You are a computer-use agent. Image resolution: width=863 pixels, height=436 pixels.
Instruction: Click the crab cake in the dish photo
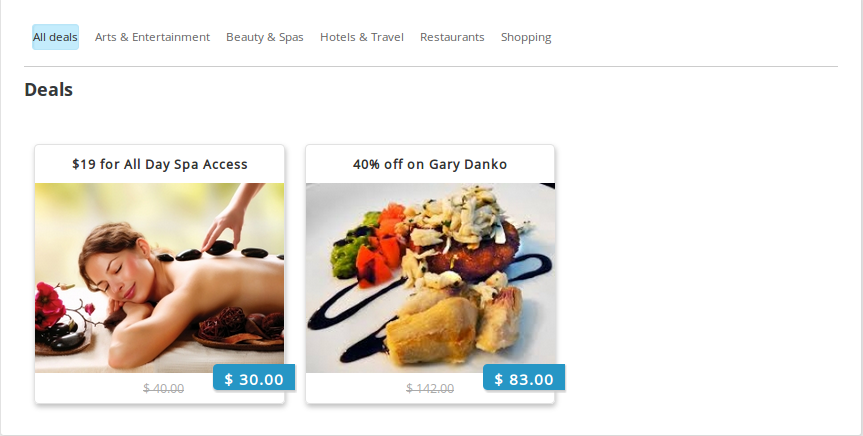[x=474, y=248]
